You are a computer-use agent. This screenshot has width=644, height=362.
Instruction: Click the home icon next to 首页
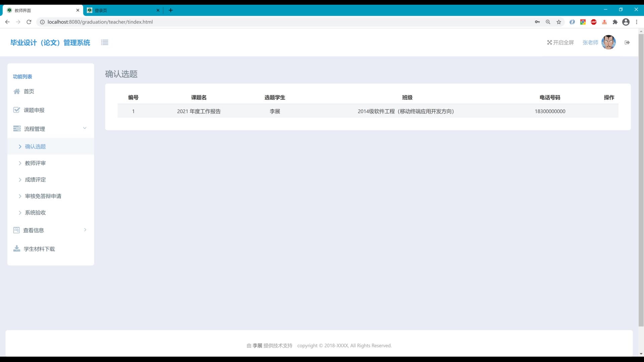(16, 91)
